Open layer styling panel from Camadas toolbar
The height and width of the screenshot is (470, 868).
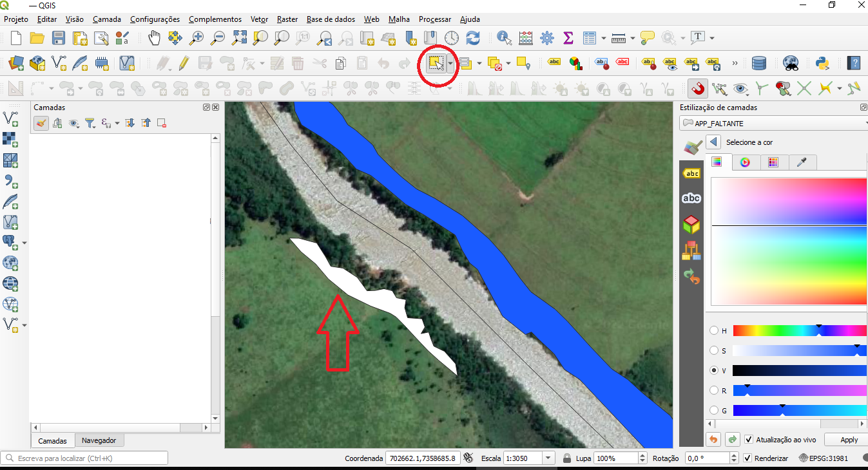coord(41,123)
